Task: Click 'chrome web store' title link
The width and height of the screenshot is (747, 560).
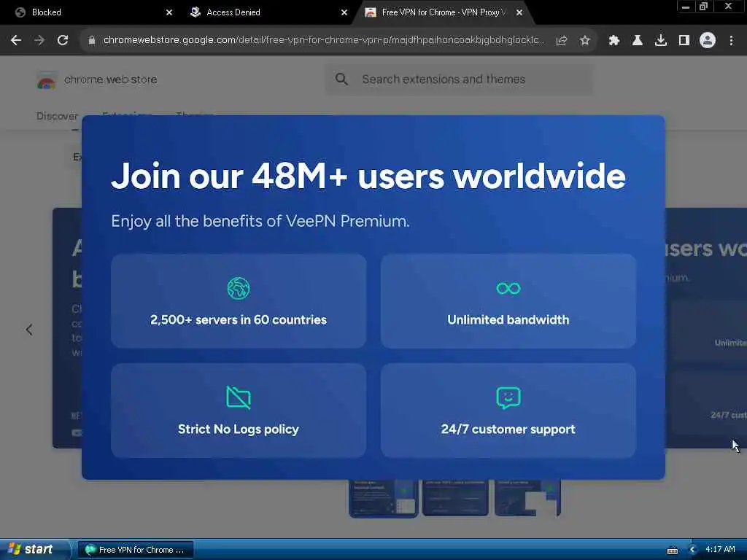Action: [111, 79]
